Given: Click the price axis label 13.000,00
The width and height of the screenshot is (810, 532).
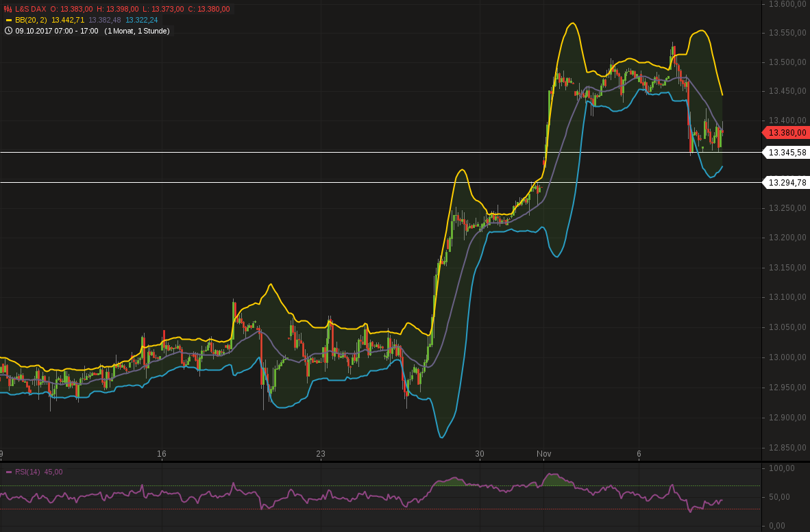Looking at the screenshot, I should [787, 357].
